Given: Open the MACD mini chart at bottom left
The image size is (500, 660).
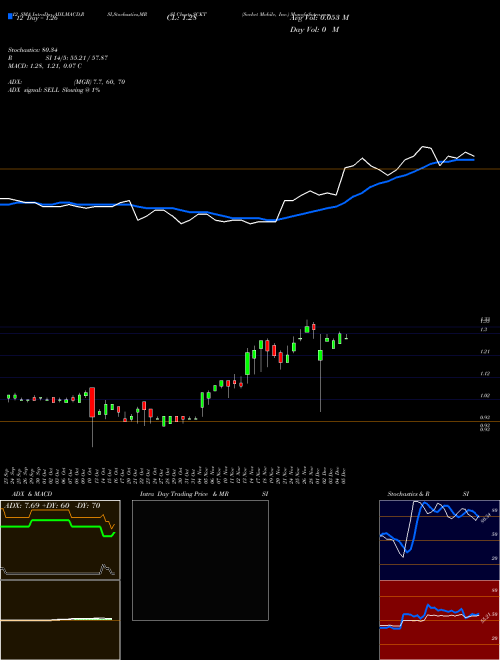Looking at the screenshot, I should (x=60, y=620).
